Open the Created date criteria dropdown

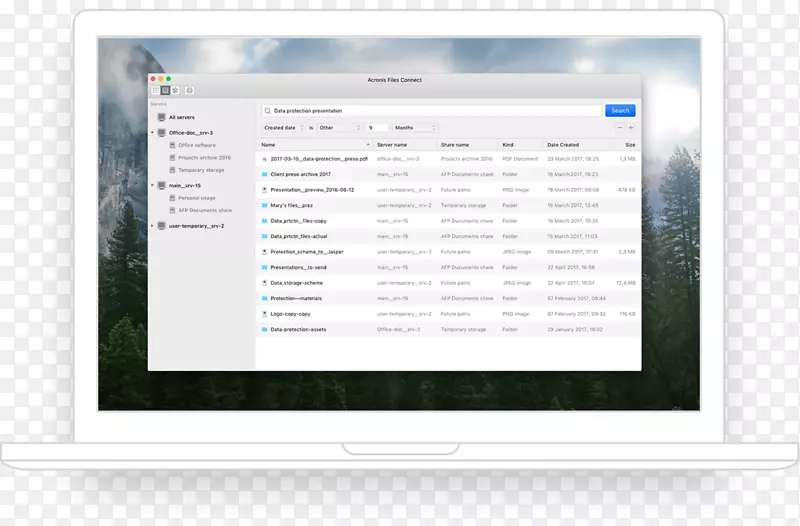point(283,128)
